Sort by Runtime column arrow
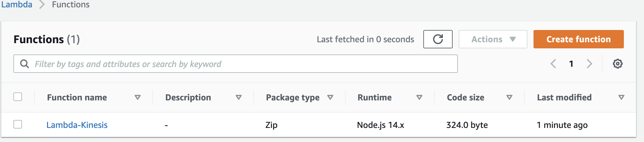Screen dimensions: 644x142 [x=419, y=97]
